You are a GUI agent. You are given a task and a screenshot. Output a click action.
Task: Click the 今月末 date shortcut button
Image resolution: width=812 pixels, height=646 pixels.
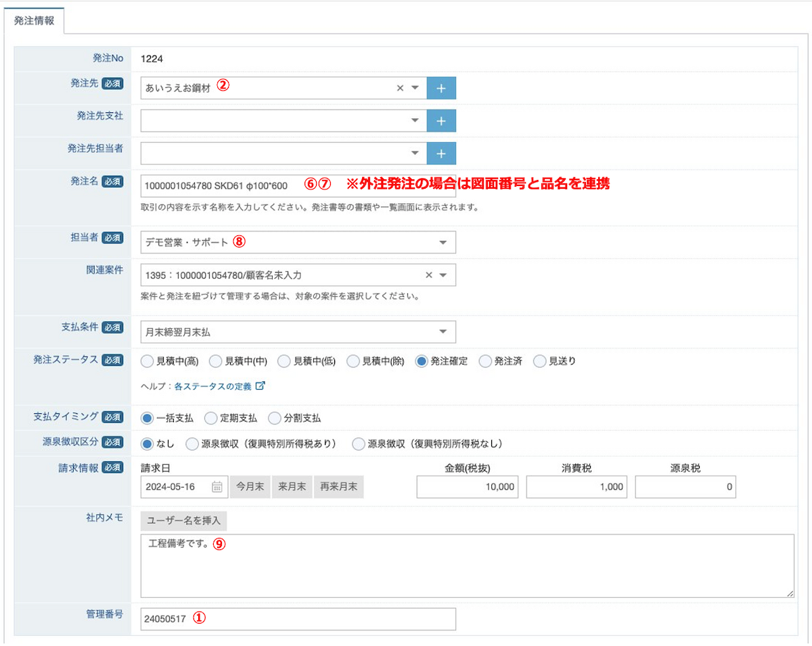point(250,487)
